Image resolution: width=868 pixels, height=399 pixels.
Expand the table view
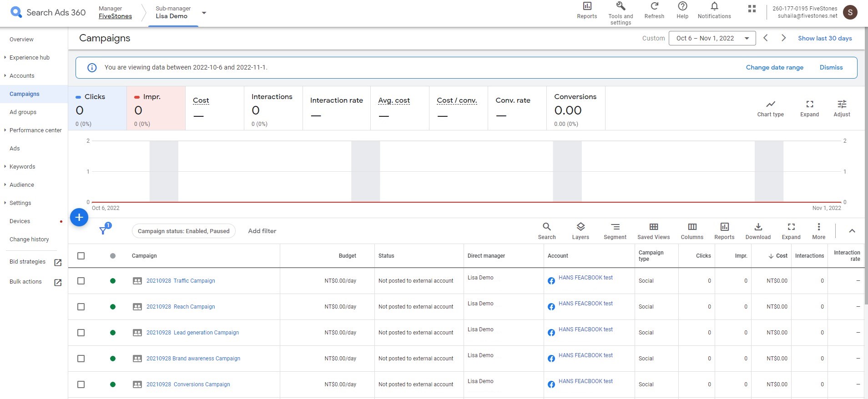[x=791, y=231]
